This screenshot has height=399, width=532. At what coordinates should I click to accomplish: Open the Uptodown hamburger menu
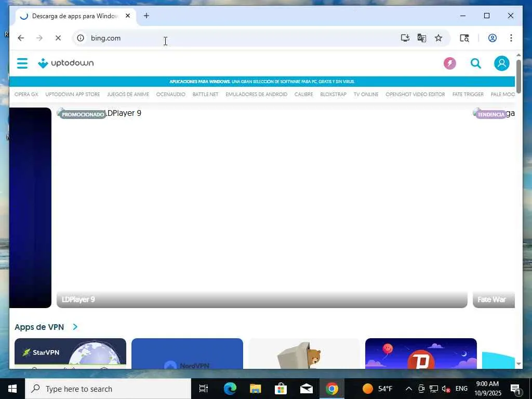(22, 63)
